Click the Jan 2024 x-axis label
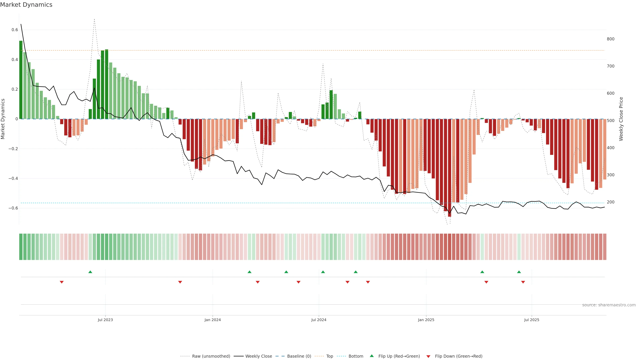Image resolution: width=644 pixels, height=362 pixels. tap(212, 320)
